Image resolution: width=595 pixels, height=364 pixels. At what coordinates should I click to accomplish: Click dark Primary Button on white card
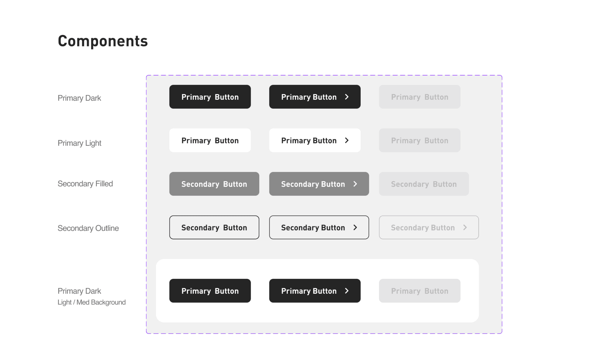pos(210,291)
